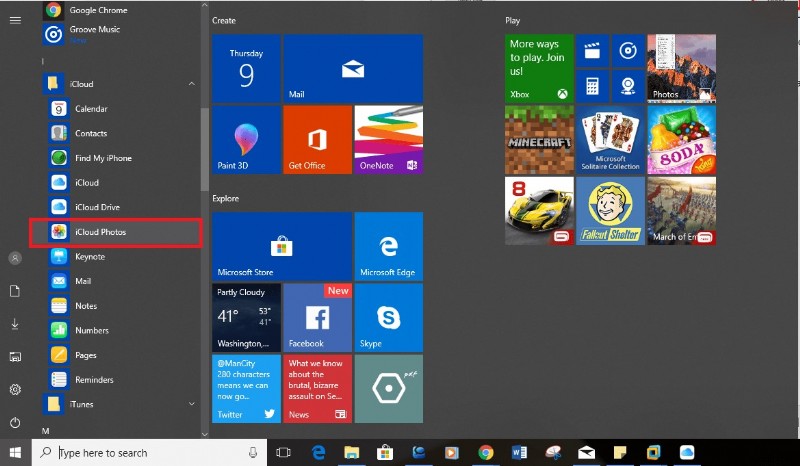Open the Photos tile
Image resolution: width=800 pixels, height=466 pixels.
(682, 68)
